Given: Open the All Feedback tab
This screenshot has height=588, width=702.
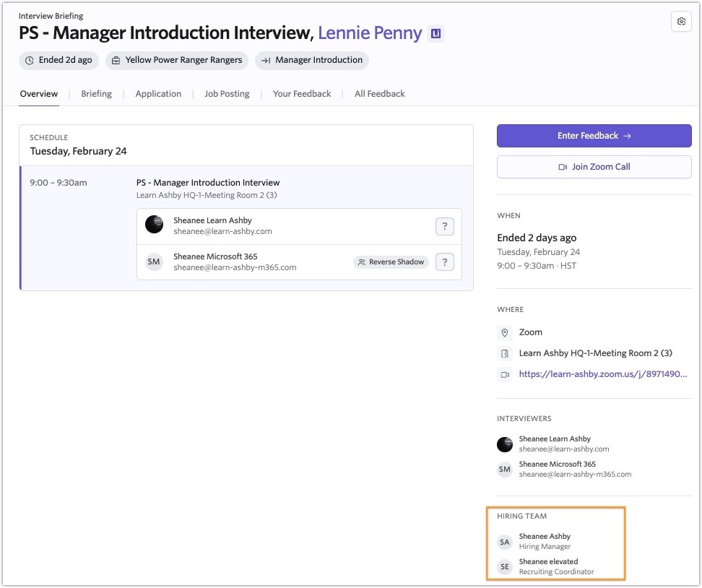Looking at the screenshot, I should coord(379,94).
